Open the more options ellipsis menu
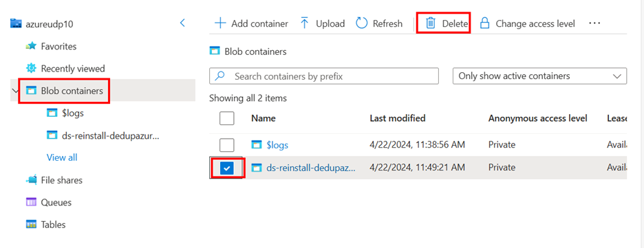 594,23
